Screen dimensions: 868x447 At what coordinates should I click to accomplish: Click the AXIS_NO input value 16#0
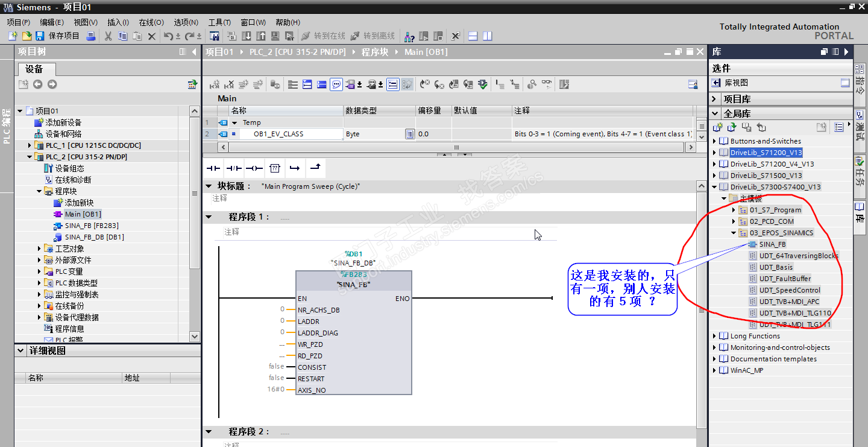[x=276, y=390]
